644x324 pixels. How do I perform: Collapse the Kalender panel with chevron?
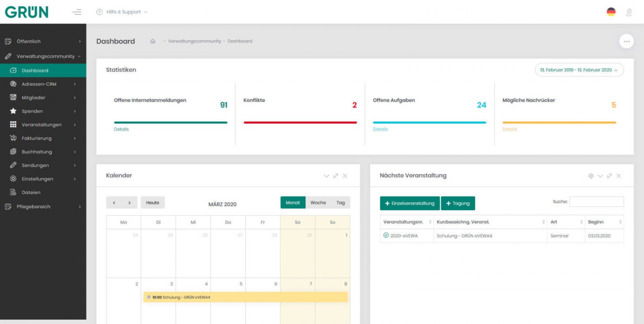point(326,176)
